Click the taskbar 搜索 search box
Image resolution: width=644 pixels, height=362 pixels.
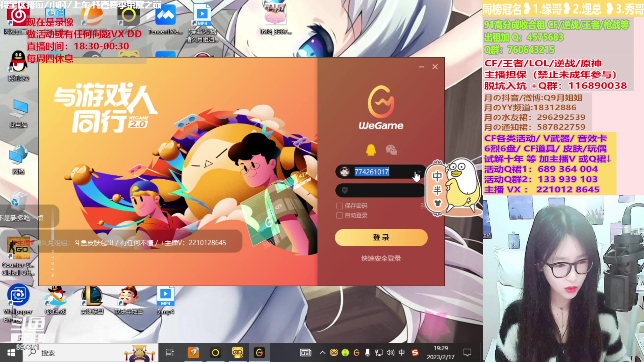click(x=91, y=353)
